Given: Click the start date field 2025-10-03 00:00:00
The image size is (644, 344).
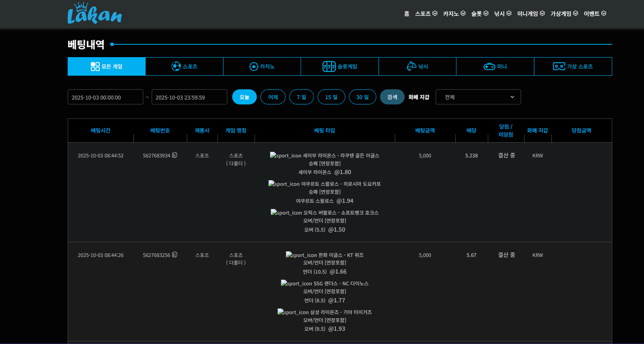Looking at the screenshot, I should 105,97.
